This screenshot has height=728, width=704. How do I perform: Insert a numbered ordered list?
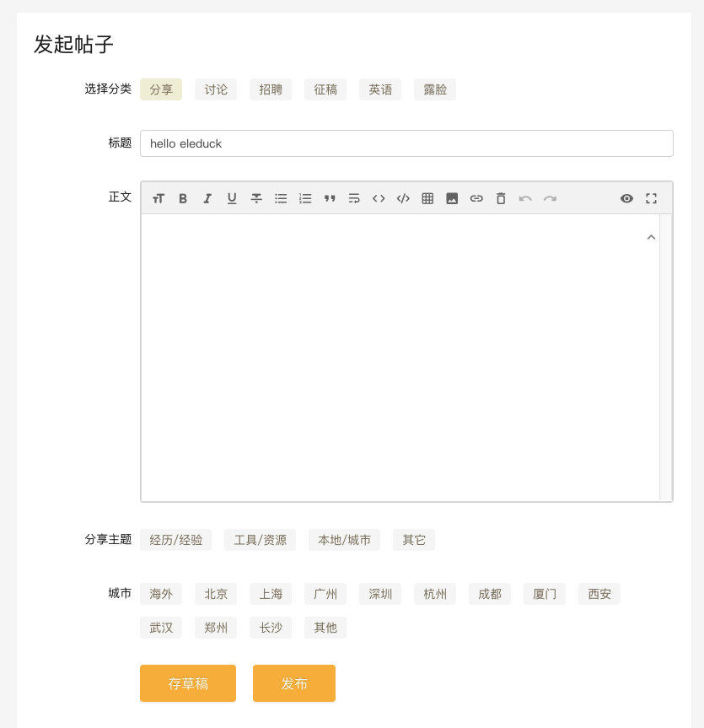(305, 199)
